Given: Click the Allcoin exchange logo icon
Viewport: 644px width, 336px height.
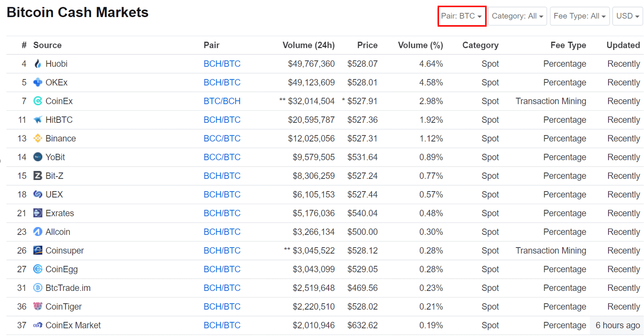Looking at the screenshot, I should pyautogui.click(x=38, y=232).
